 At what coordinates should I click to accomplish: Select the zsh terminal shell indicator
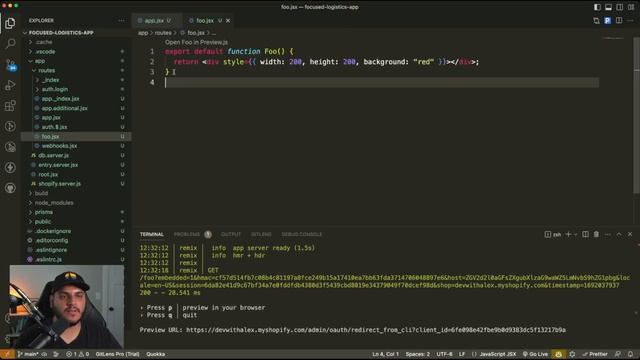[553, 234]
